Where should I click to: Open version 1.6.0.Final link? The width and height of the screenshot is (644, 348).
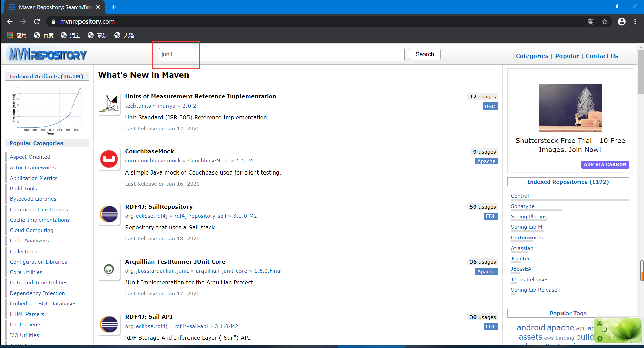pyautogui.click(x=268, y=271)
